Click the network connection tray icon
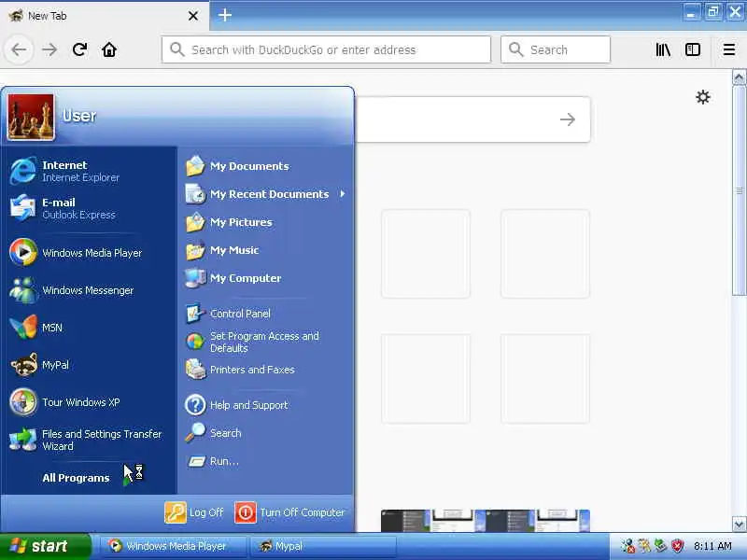 click(627, 546)
